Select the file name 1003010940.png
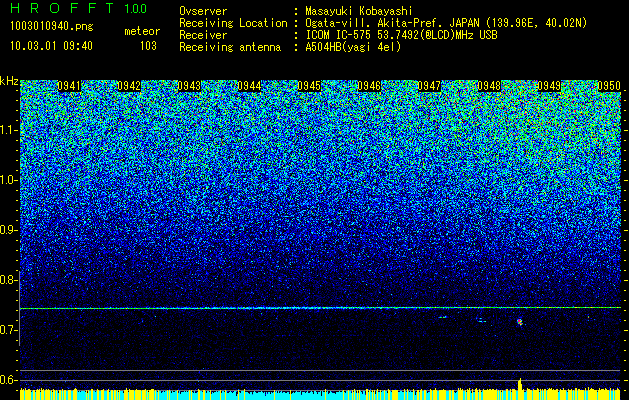 [52, 26]
